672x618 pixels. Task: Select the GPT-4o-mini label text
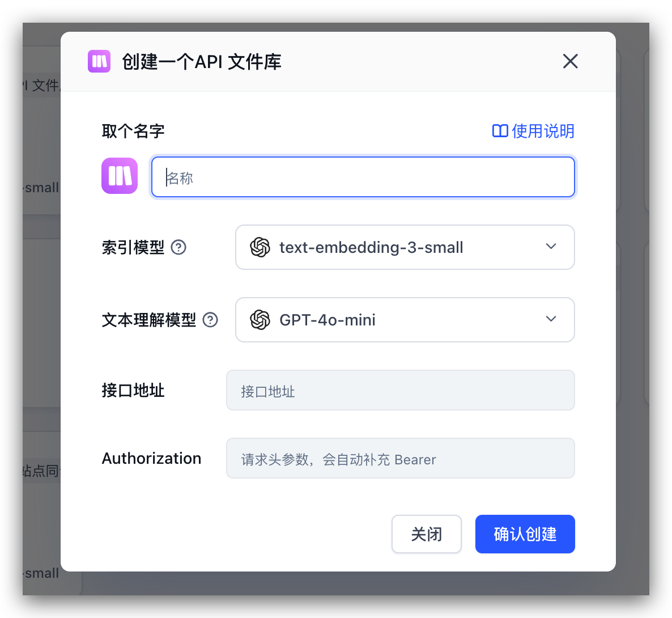327,320
